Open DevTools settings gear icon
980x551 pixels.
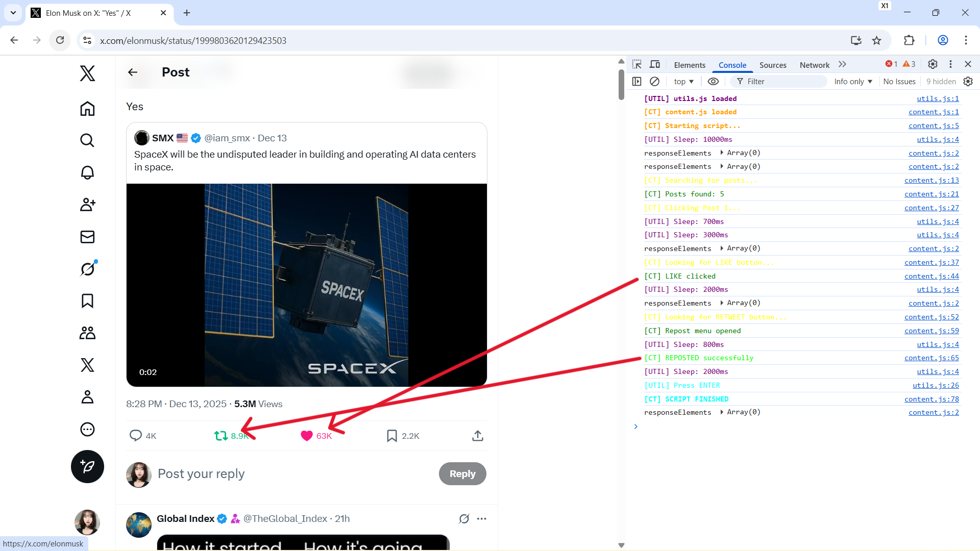click(933, 64)
